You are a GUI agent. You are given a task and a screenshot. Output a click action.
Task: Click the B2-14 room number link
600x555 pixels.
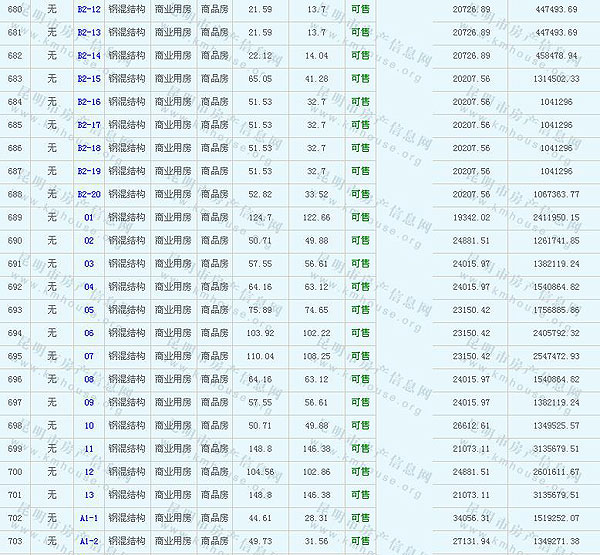click(x=89, y=55)
